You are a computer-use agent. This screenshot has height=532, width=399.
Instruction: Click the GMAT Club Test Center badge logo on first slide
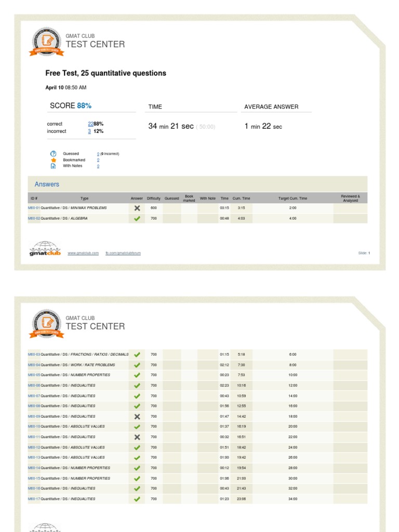click(46, 42)
